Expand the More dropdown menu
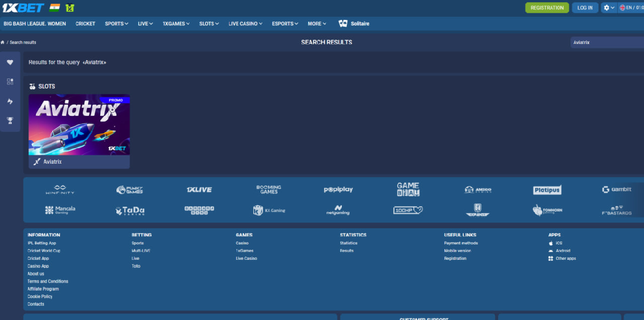 [x=317, y=24]
